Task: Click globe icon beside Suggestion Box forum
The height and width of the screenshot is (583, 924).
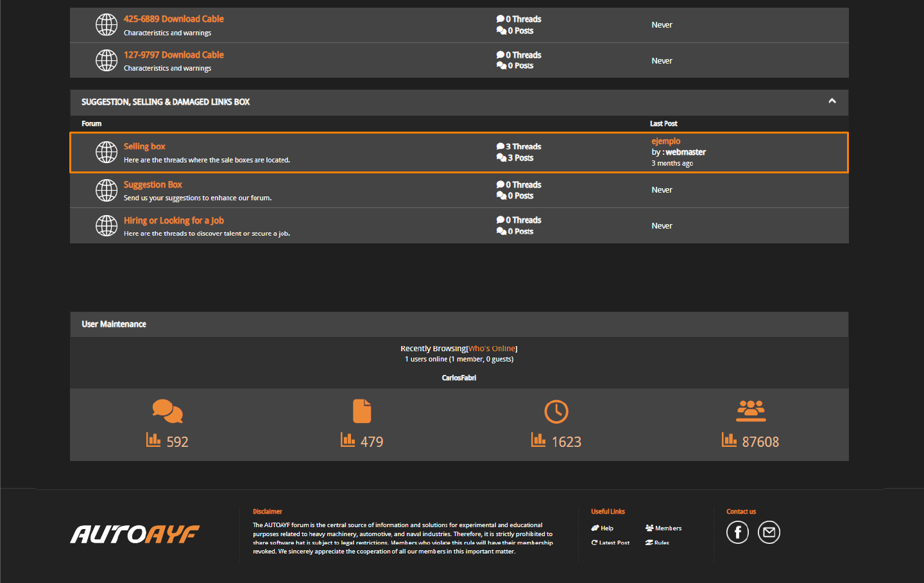Action: (107, 190)
